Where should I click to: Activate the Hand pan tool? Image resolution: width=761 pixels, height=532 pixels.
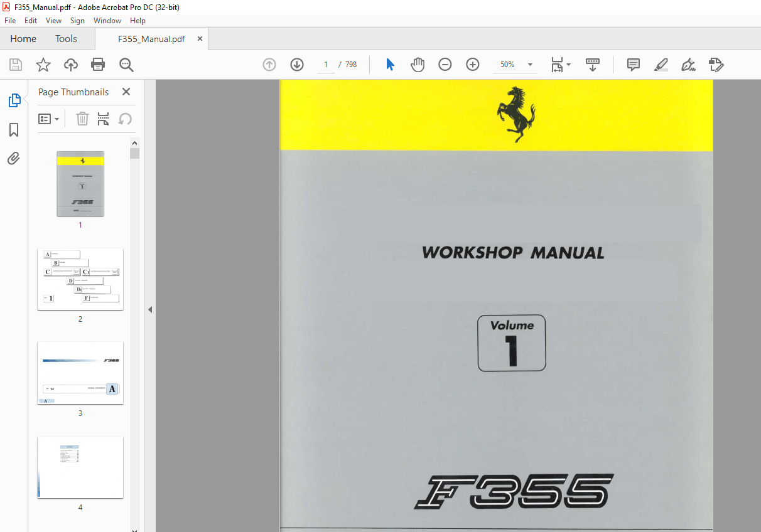coord(418,65)
